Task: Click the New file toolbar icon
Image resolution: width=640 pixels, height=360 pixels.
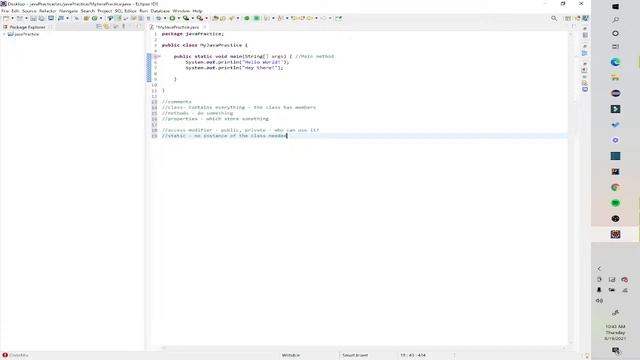Action: [x=6, y=18]
